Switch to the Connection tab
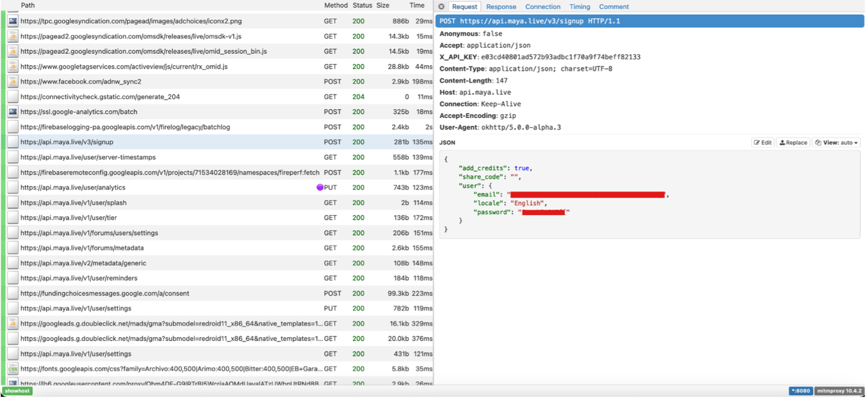The width and height of the screenshot is (868, 399). (x=542, y=7)
